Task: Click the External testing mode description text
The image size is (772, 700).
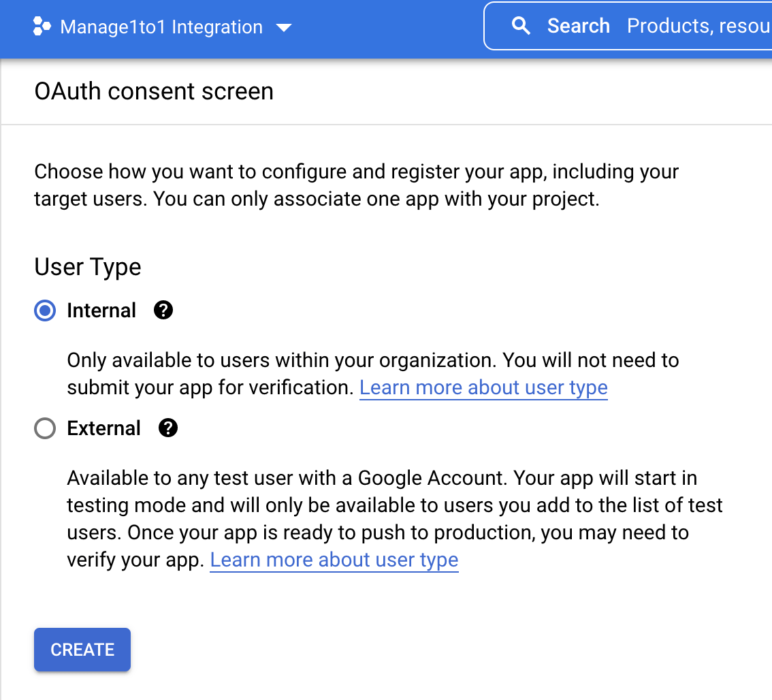Action: point(395,505)
